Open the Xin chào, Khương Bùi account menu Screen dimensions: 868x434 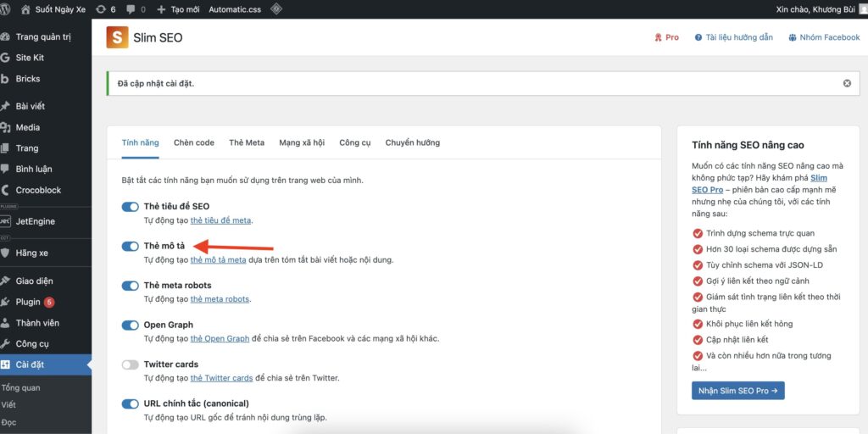coord(821,9)
